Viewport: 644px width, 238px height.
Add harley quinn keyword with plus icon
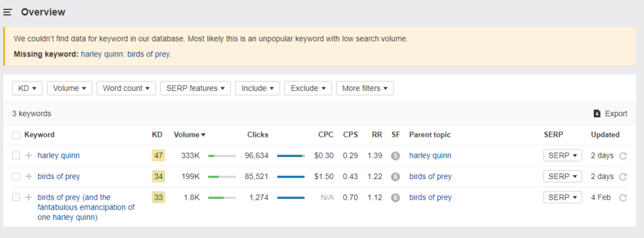(x=29, y=156)
